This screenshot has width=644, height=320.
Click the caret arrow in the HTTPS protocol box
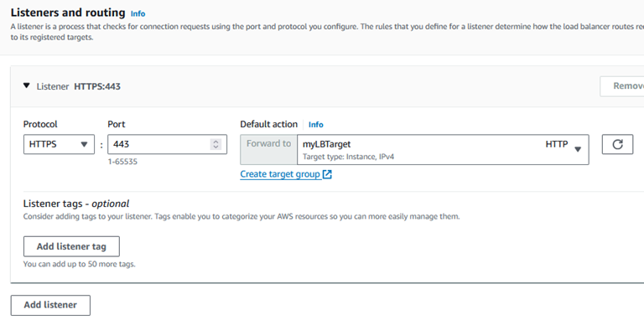84,144
